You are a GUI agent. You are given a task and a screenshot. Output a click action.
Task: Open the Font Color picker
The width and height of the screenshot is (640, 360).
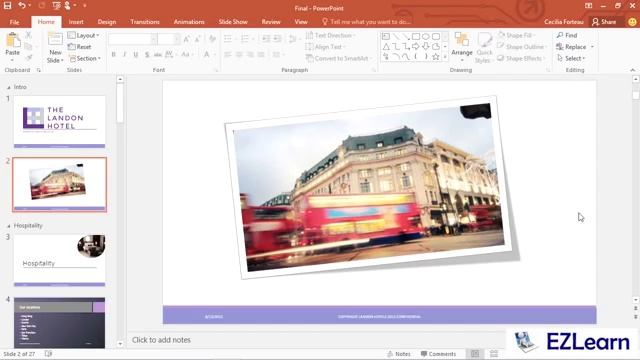(207, 54)
